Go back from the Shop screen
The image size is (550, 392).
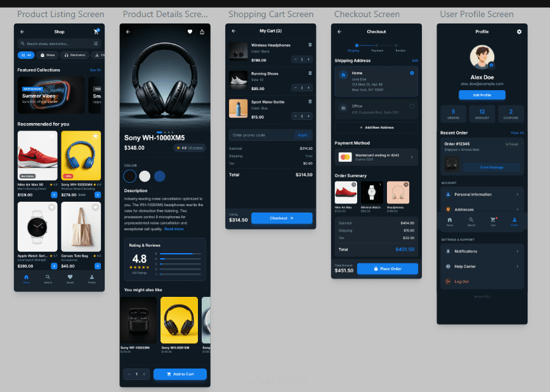click(x=22, y=32)
